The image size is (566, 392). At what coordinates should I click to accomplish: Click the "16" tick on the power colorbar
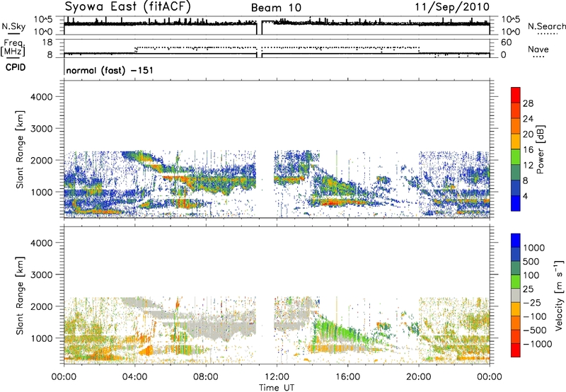(x=528, y=149)
